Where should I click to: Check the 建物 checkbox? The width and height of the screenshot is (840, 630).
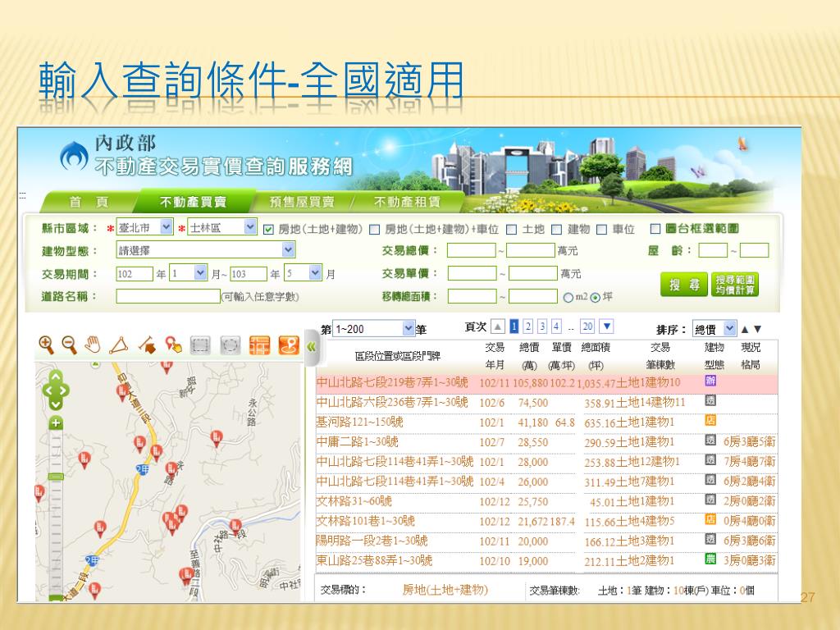(x=557, y=230)
